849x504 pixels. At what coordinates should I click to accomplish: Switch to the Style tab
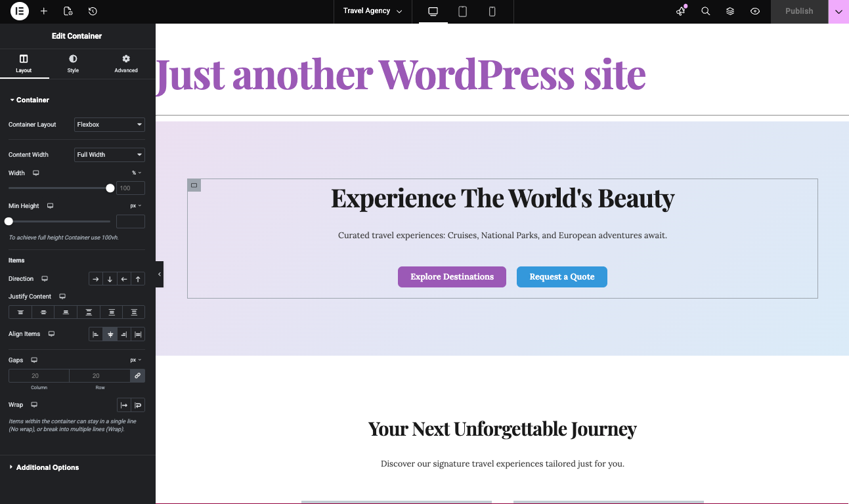click(x=73, y=64)
